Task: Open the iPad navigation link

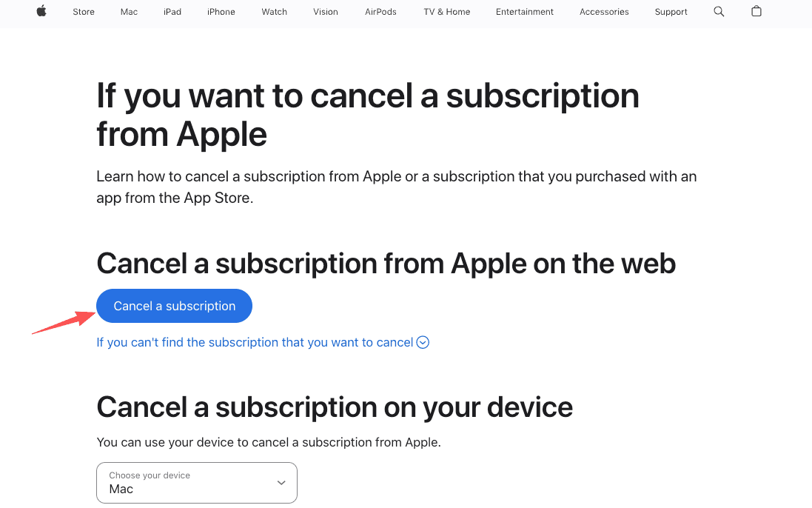Action: [172, 12]
